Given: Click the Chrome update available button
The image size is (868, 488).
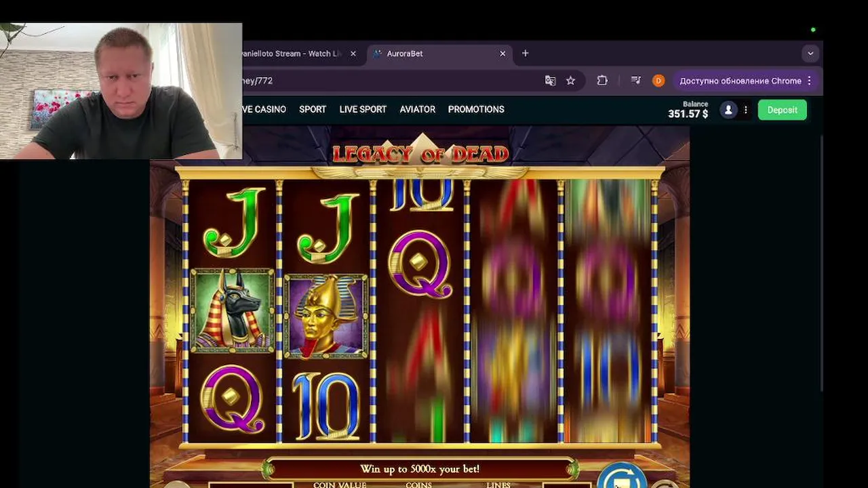Looking at the screenshot, I should [x=746, y=81].
